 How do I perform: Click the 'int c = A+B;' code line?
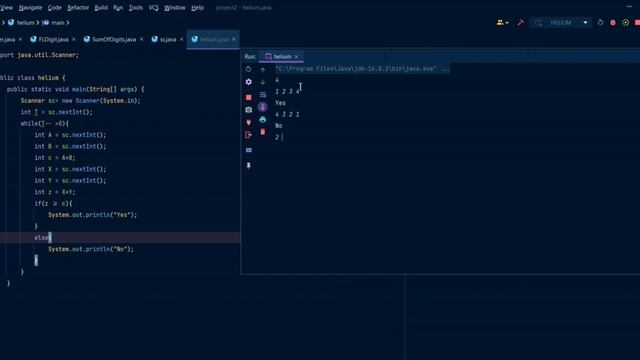(x=55, y=158)
